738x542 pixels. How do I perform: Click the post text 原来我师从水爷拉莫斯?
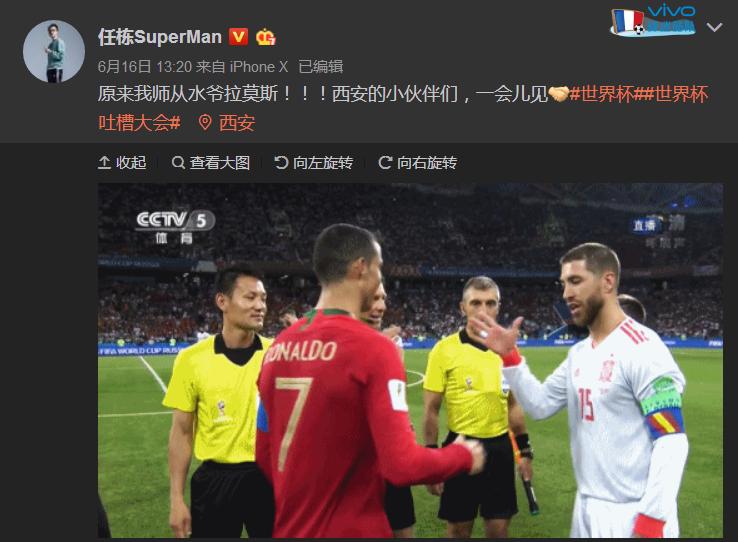188,94
